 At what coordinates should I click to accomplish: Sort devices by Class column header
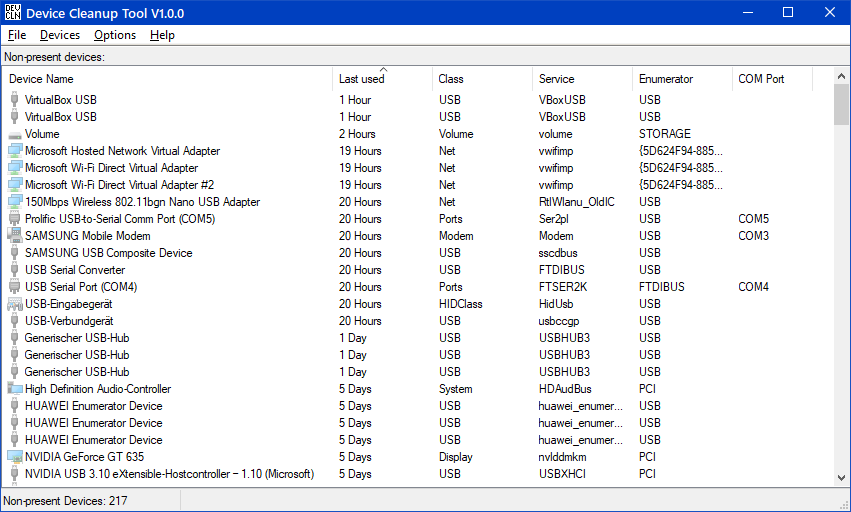coord(451,79)
